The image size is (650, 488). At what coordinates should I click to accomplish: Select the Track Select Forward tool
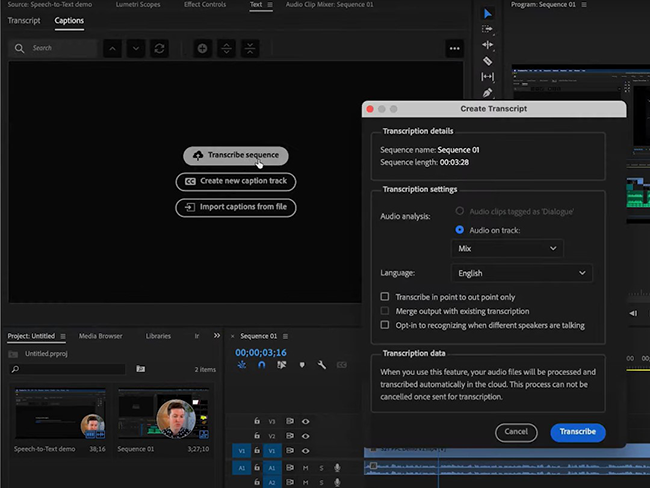488,29
